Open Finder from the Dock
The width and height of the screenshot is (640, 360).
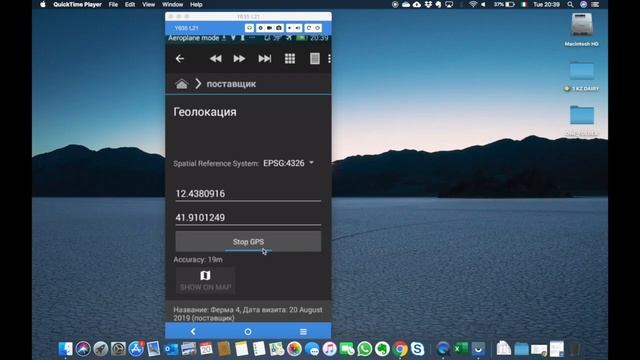coord(65,349)
